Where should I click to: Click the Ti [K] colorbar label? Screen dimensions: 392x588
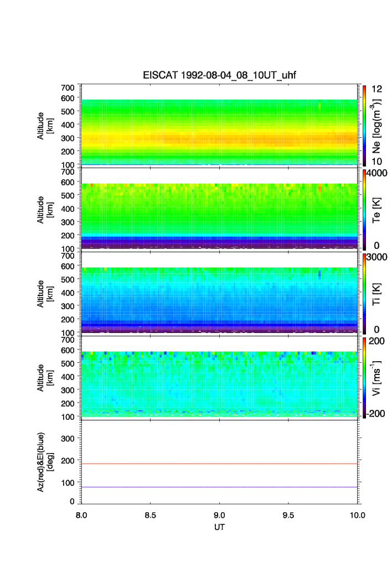click(376, 294)
